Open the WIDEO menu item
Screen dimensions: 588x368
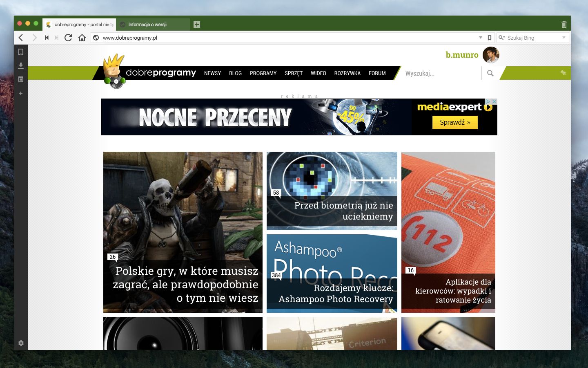(x=318, y=73)
